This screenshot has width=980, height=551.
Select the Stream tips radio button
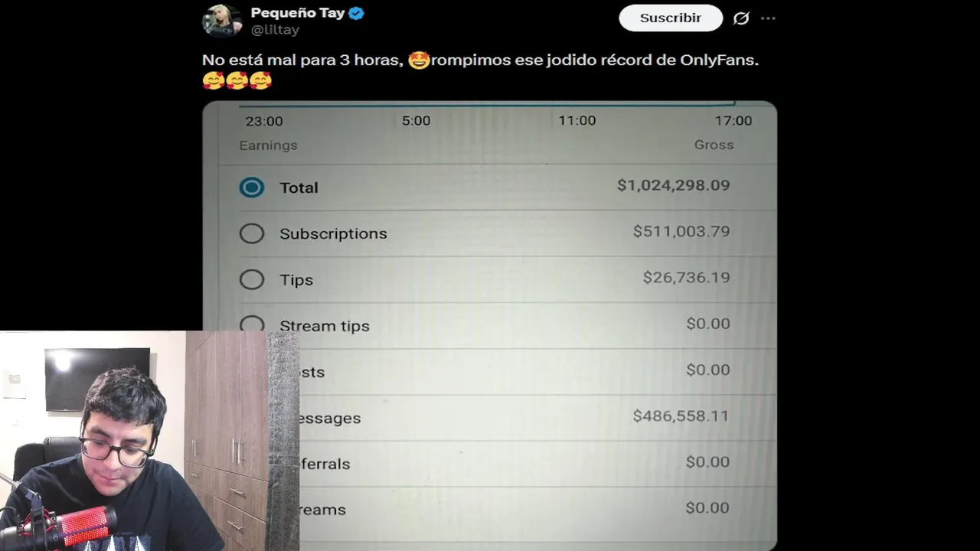(x=252, y=324)
